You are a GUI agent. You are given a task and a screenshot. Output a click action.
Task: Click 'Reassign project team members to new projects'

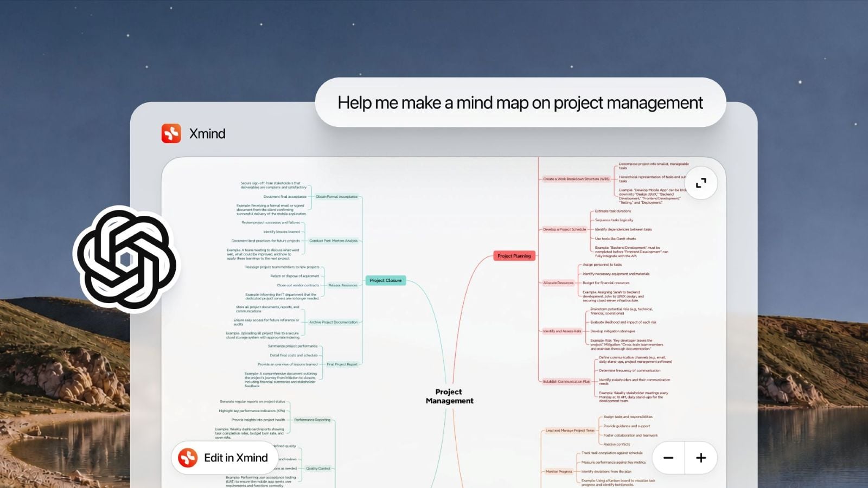283,267
